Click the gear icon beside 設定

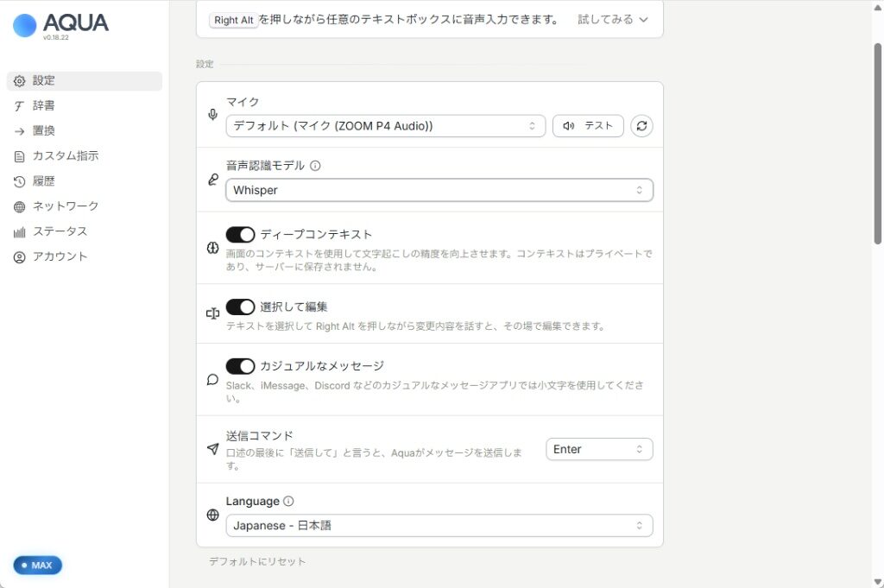19,81
